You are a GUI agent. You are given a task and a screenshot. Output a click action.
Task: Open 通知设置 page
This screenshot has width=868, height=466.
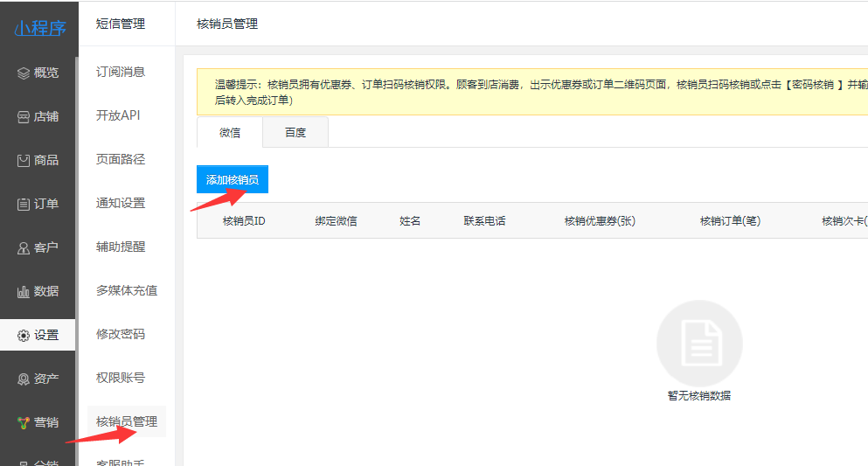click(120, 203)
